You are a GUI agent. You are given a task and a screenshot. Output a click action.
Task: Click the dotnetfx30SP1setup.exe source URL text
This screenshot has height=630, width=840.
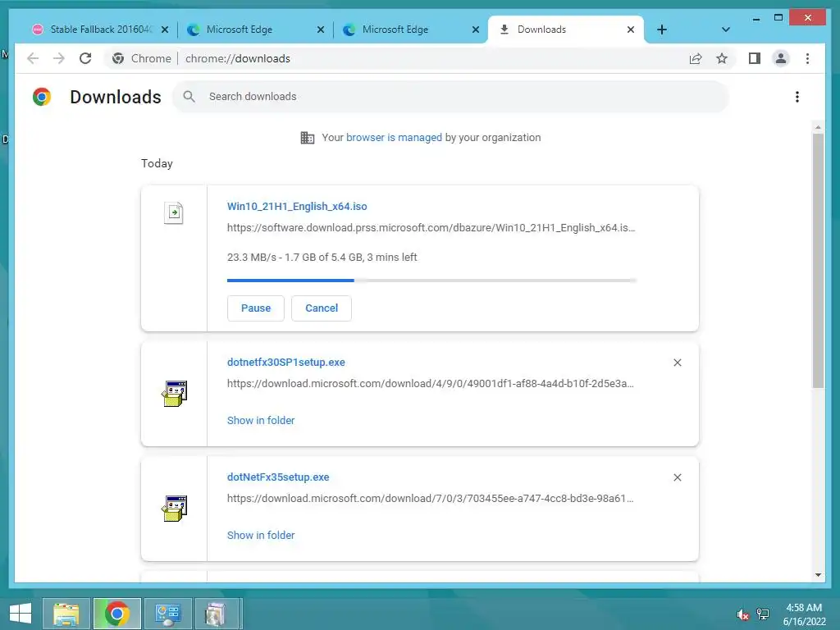coord(430,384)
